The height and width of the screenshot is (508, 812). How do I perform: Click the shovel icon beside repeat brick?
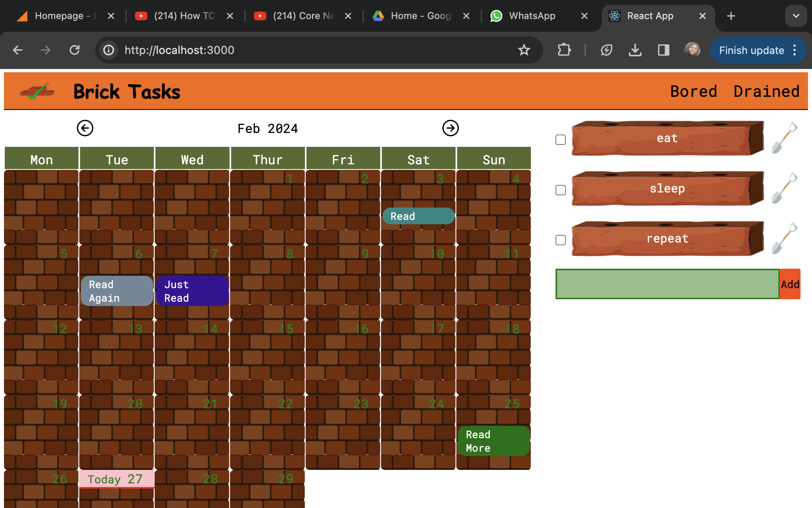784,238
